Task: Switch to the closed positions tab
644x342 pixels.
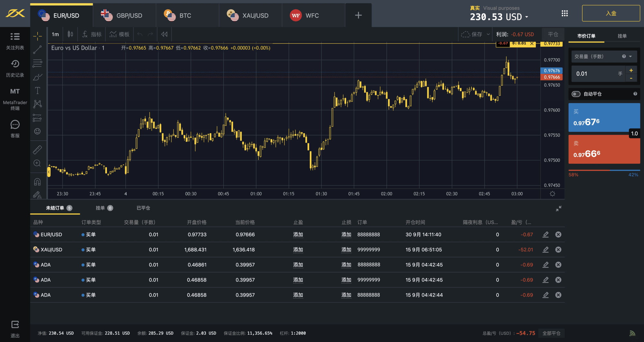Action: (143, 208)
